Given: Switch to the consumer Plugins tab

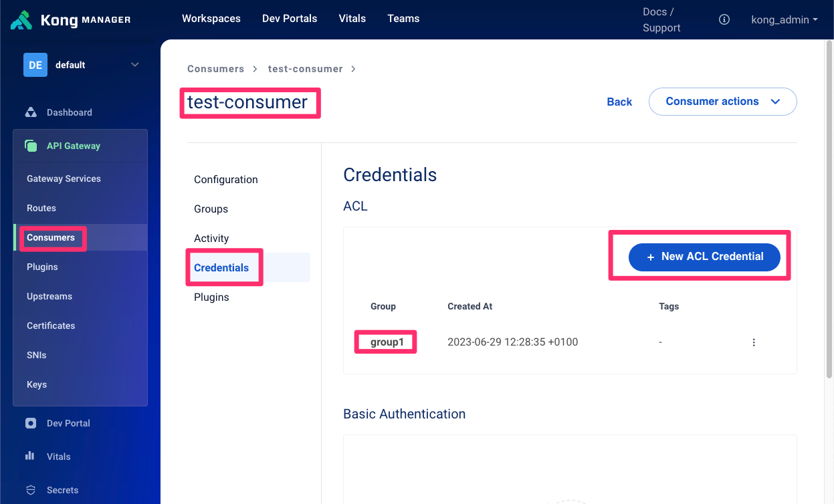Looking at the screenshot, I should click(x=211, y=297).
